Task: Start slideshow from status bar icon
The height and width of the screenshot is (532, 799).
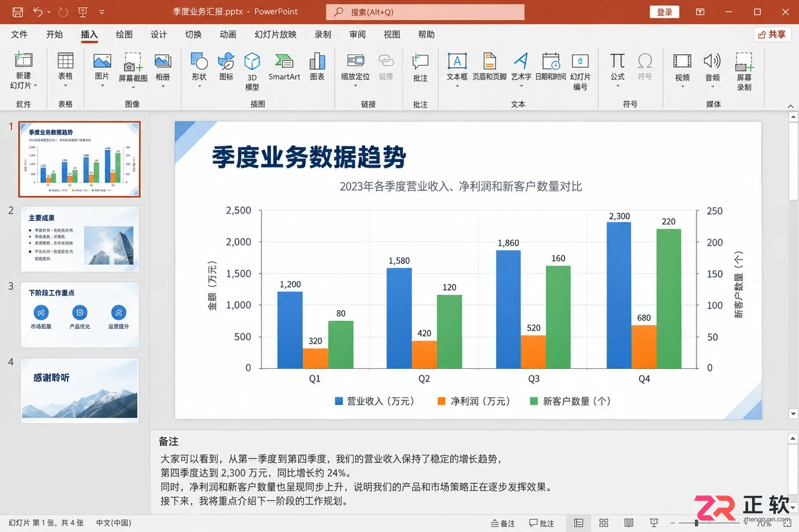Action: [x=654, y=523]
